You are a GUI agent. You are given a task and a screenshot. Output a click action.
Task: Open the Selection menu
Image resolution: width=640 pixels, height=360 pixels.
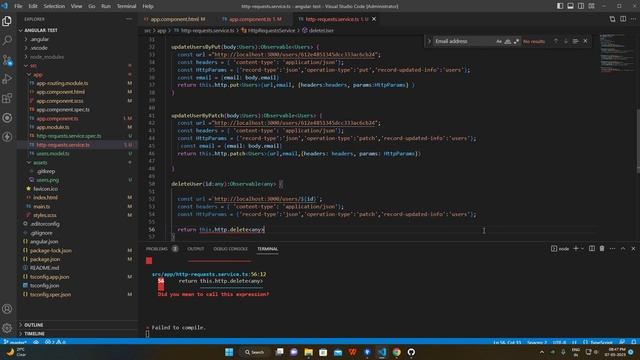pyautogui.click(x=54, y=6)
